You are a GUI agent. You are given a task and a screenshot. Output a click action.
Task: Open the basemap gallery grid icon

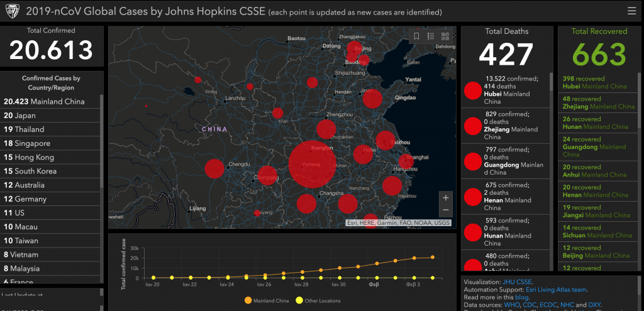coord(445,36)
